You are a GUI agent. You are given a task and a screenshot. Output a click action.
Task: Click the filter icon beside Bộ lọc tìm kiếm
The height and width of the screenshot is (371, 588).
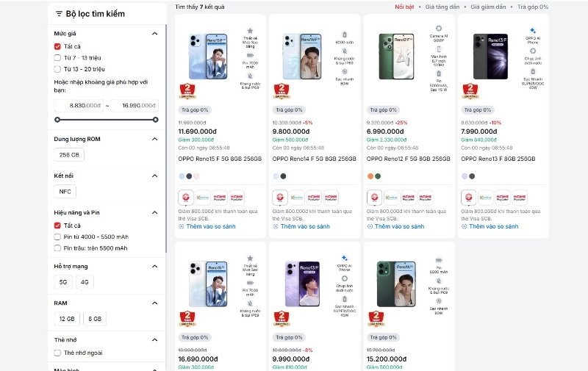tap(59, 14)
